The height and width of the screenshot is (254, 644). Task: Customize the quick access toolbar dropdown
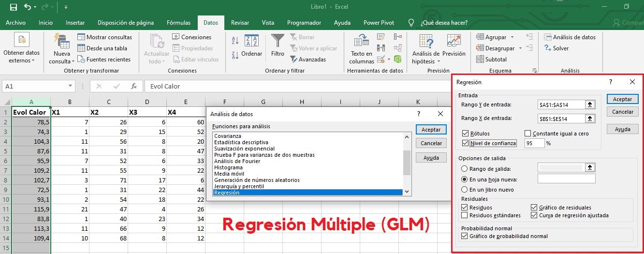coord(66,7)
